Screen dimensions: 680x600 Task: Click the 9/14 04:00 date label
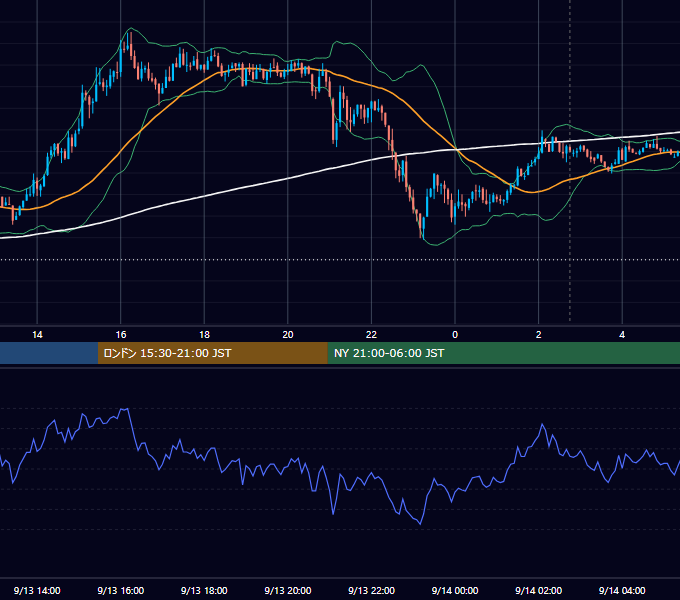click(622, 590)
